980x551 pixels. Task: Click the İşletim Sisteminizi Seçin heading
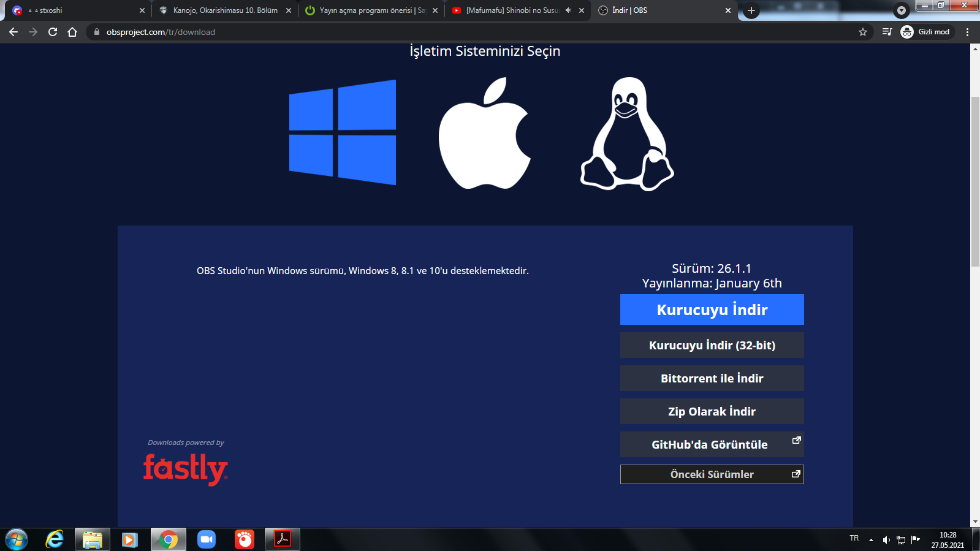[485, 51]
